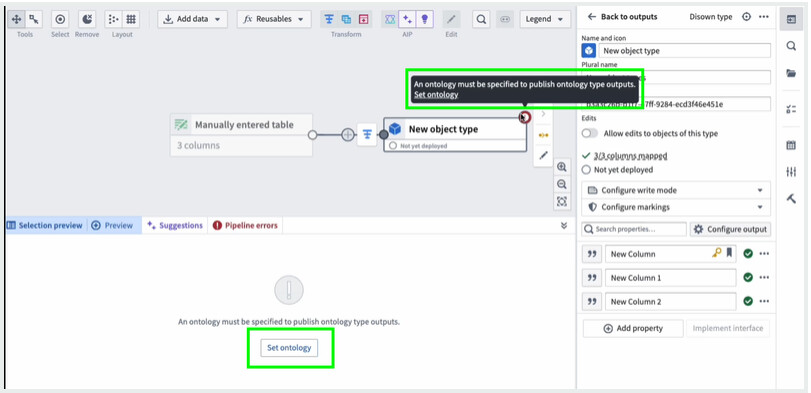Click the 3/3 columns mapped link
Screen dimensions: 811x393
(x=630, y=155)
